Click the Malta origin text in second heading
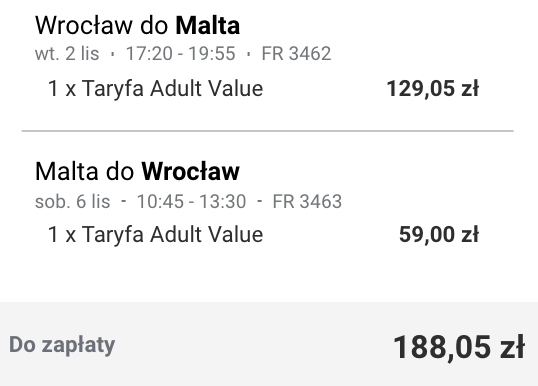Viewport: 538px width, 386px height. tap(67, 171)
